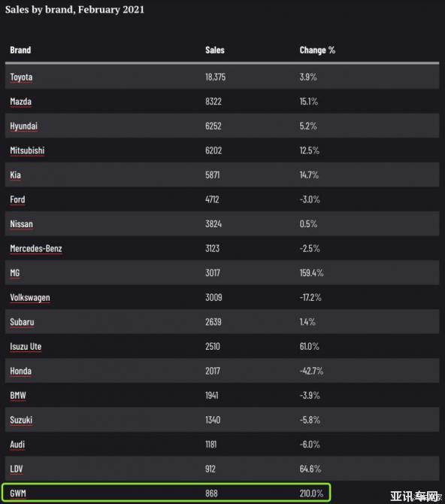
Task: Click the MG brand link
Action: click(x=15, y=273)
